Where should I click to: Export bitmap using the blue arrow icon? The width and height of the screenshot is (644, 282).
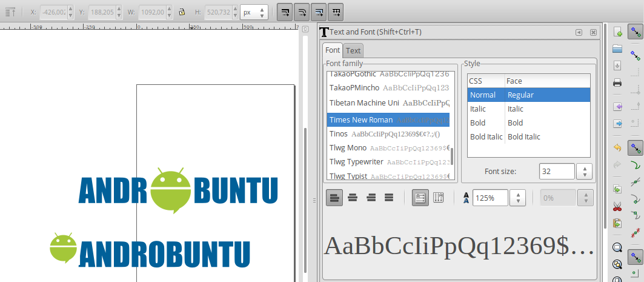pos(617,123)
